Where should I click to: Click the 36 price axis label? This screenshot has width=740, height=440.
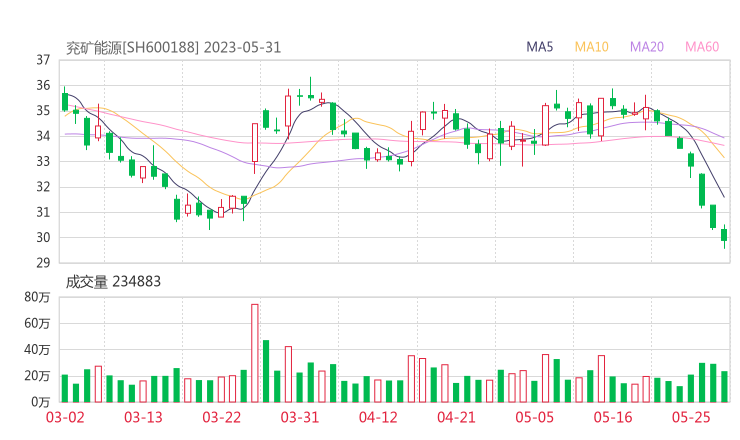click(x=43, y=85)
